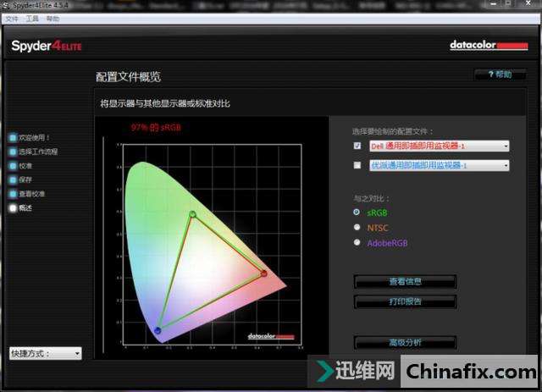Click the 查看信息 button

pyautogui.click(x=405, y=281)
